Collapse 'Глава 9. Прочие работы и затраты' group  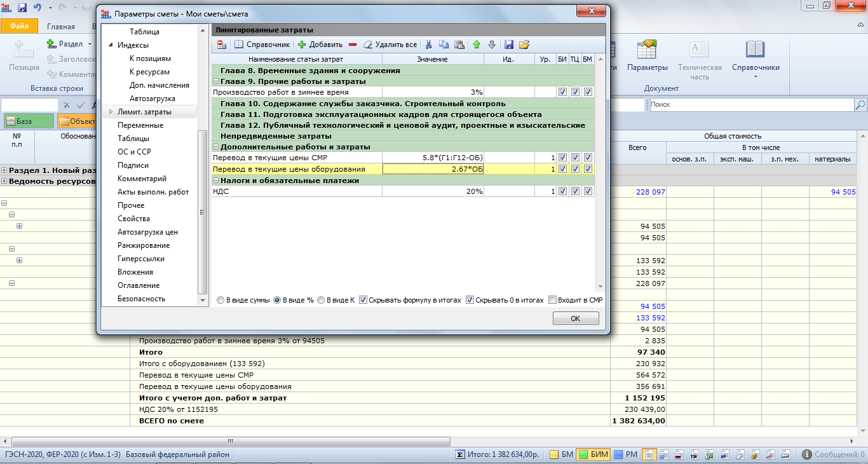[215, 81]
